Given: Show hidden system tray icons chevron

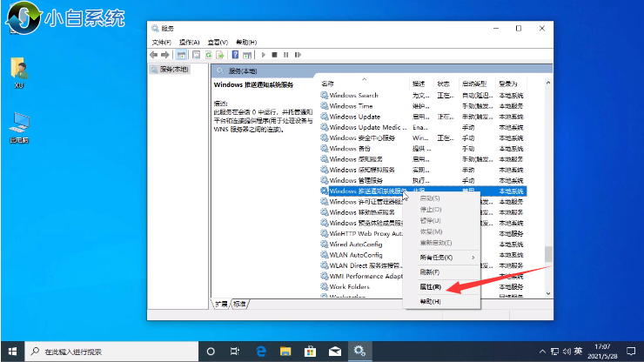Looking at the screenshot, I should tap(540, 352).
